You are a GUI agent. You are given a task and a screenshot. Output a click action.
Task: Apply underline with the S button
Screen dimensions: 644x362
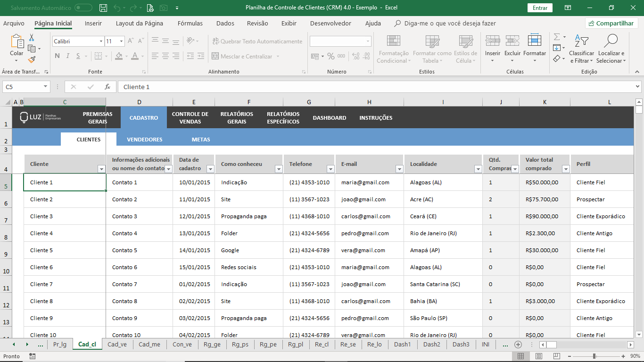[x=77, y=56]
